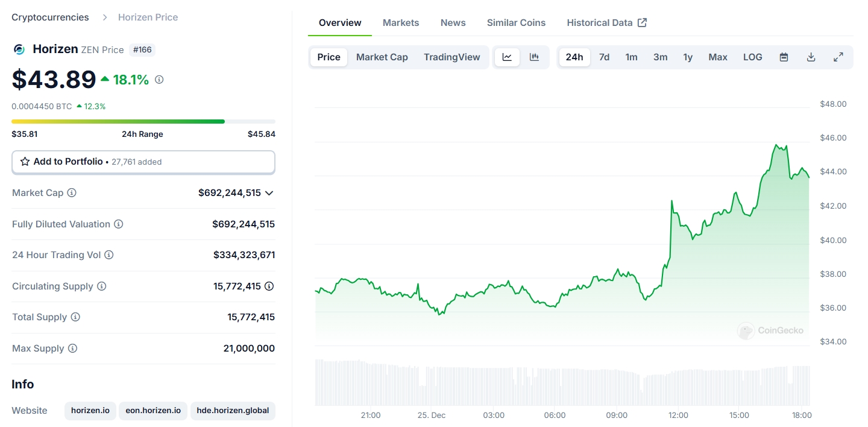Click info icon beside Circulating Supply value
This screenshot has width=868, height=427.
(269, 286)
